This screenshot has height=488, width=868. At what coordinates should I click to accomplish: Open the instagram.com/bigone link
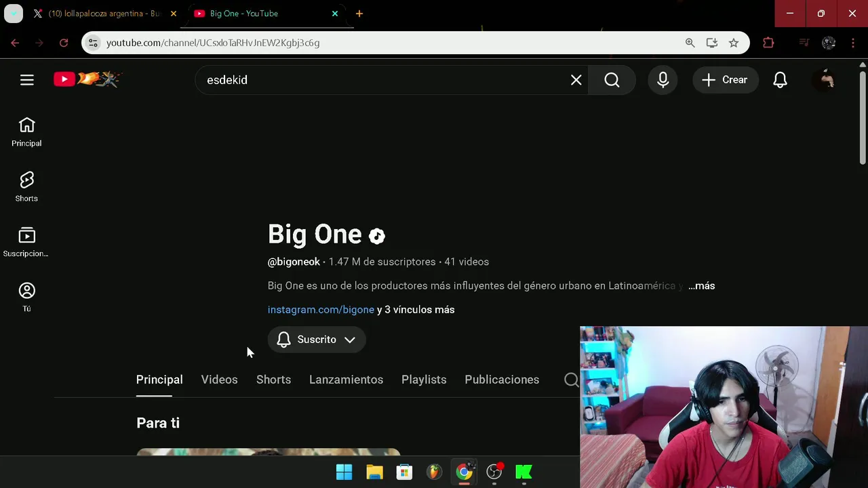click(321, 310)
